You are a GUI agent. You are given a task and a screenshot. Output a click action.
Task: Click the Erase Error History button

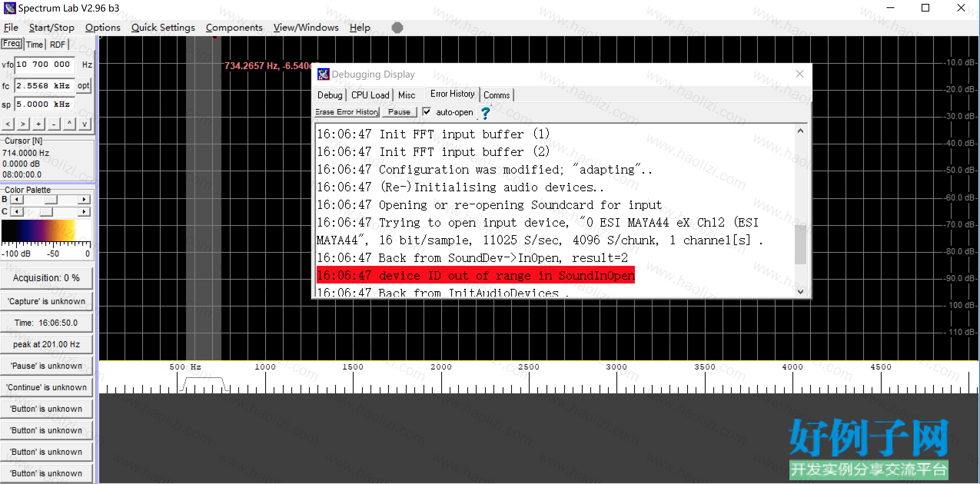pos(347,112)
